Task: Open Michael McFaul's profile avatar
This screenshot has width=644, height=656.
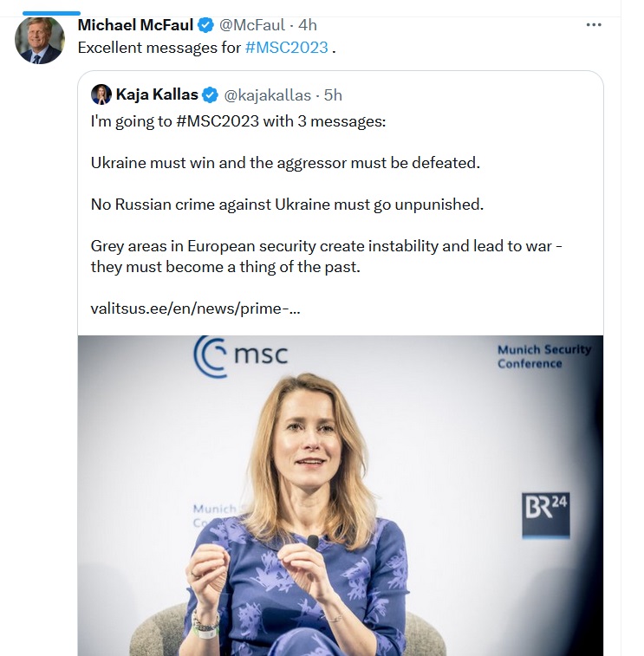Action: pos(40,40)
